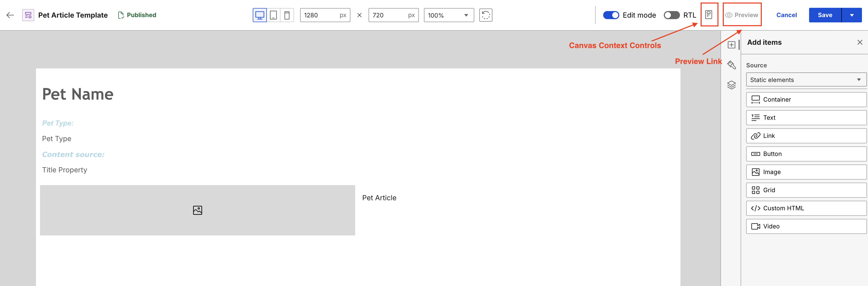This screenshot has width=868, height=286.
Task: Open the layers panel icon
Action: click(731, 85)
